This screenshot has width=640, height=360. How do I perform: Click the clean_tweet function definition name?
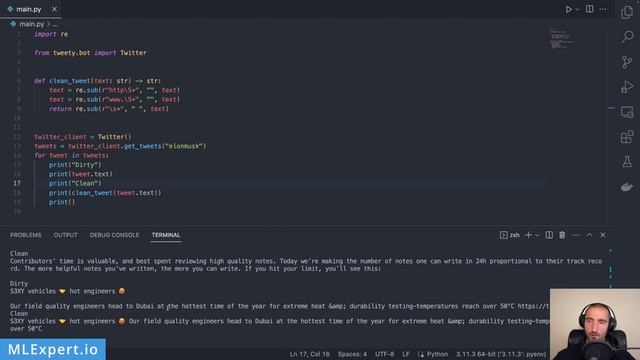pyautogui.click(x=69, y=81)
